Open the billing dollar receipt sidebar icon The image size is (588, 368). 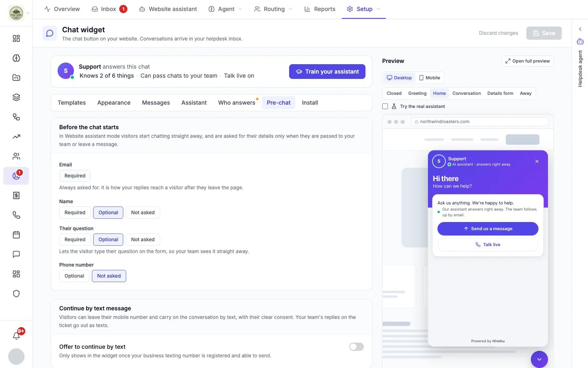(16, 195)
